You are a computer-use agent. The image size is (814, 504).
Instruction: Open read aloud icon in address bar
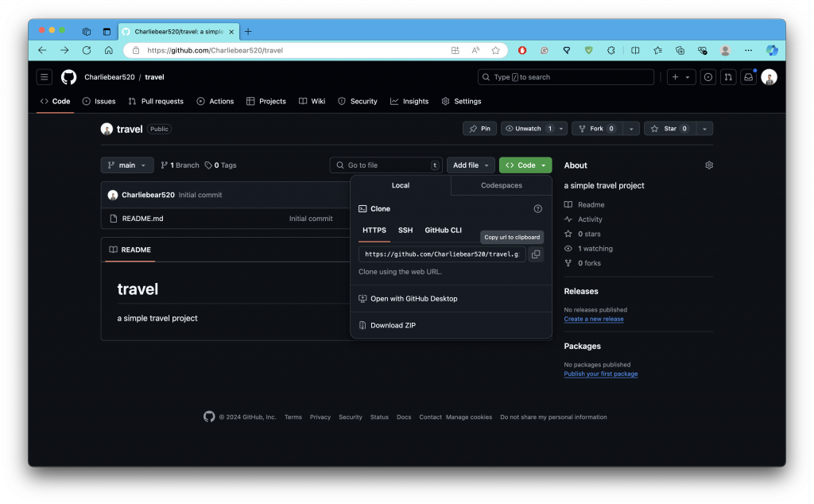475,50
